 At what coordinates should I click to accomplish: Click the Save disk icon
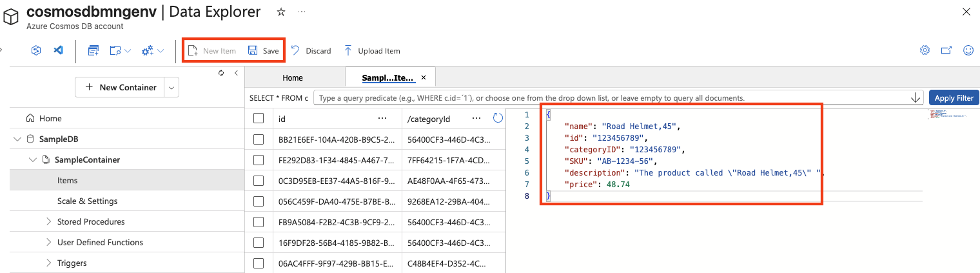253,51
